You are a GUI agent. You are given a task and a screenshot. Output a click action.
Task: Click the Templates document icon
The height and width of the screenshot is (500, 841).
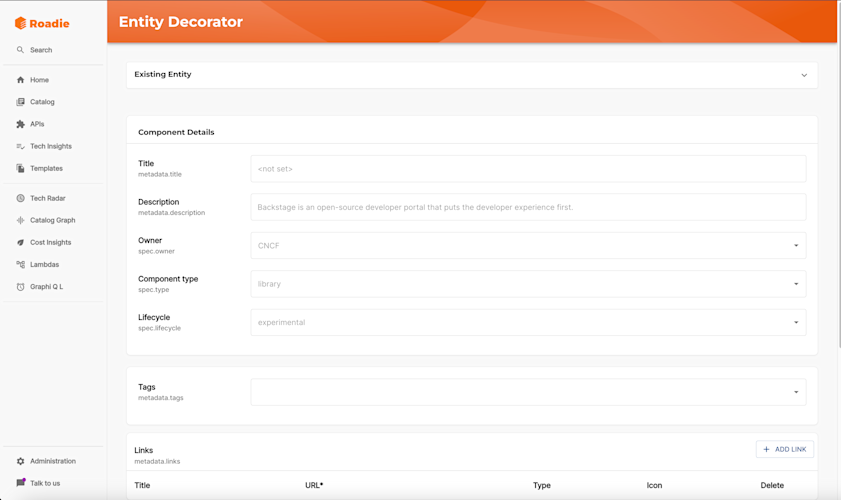(x=20, y=168)
